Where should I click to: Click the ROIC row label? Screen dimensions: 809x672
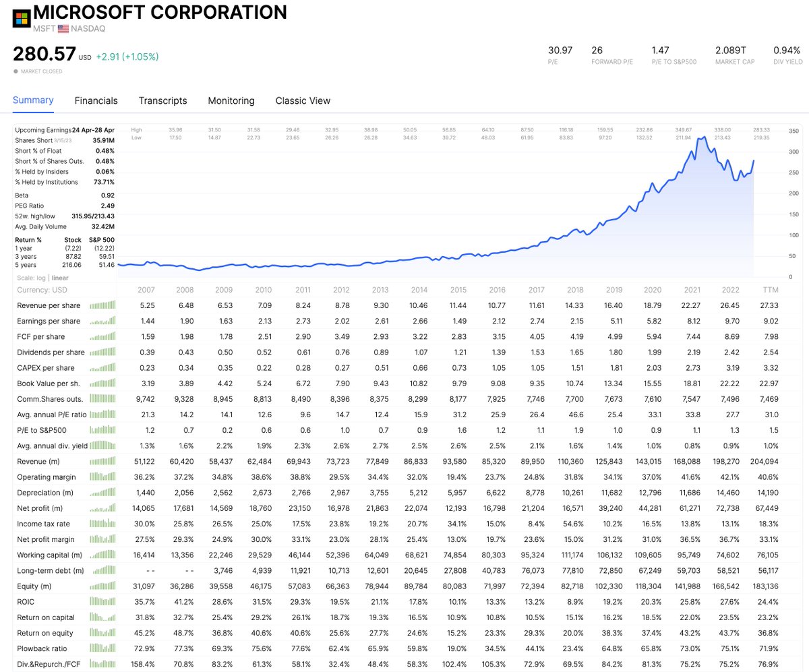[x=26, y=601]
